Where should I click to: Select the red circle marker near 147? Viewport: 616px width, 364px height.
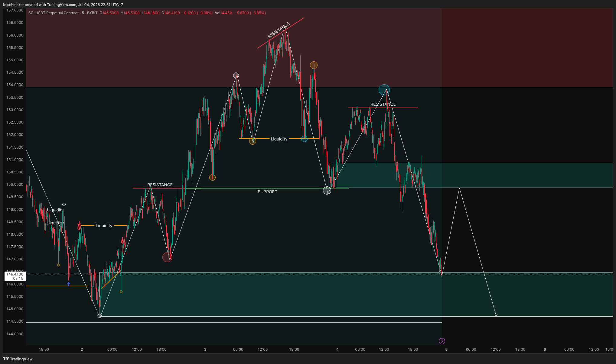pos(167,257)
